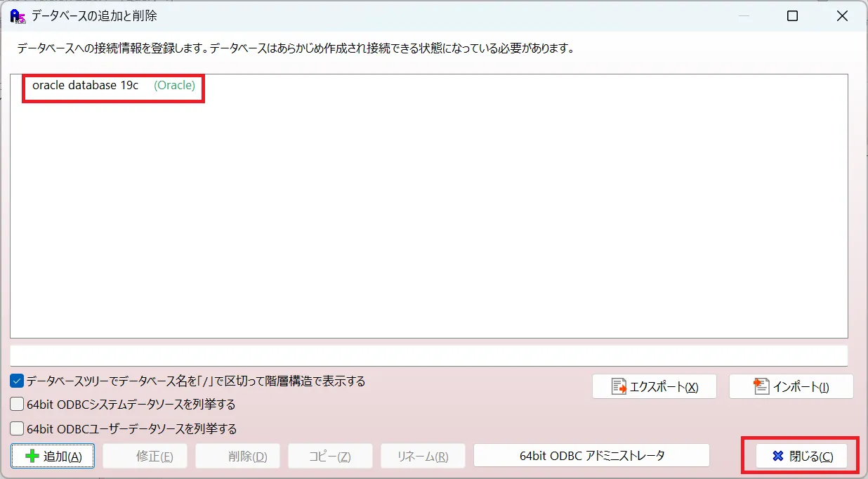Click the コピー(Z) copy button
Viewport: 868px width, 479px height.
pyautogui.click(x=330, y=456)
